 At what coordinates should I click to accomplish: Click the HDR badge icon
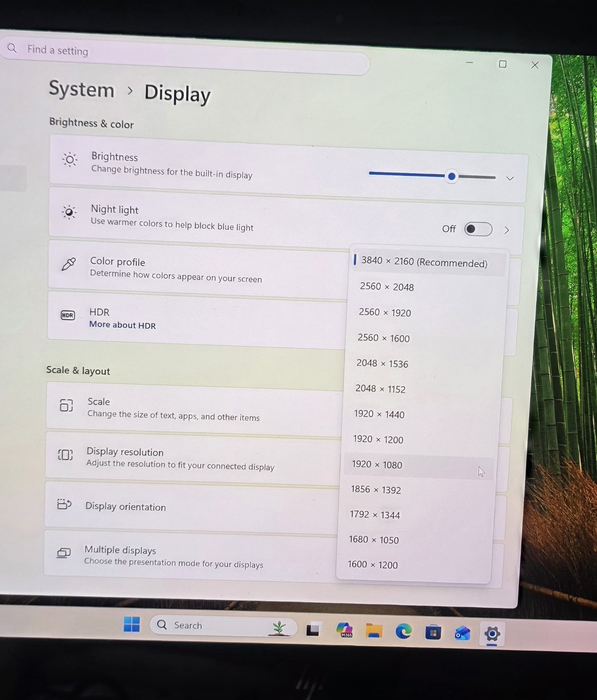coord(68,315)
